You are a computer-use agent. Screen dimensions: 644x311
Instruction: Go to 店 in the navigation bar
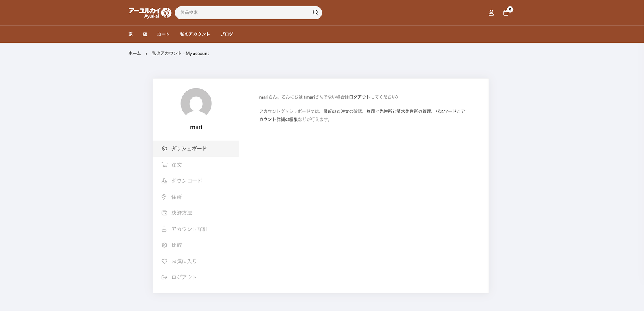[x=145, y=34]
